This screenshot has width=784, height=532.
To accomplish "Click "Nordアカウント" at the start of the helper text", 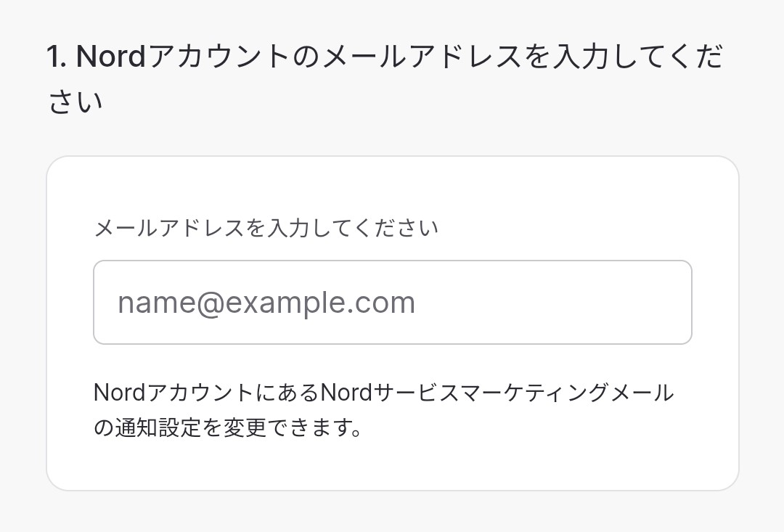I will [x=173, y=393].
